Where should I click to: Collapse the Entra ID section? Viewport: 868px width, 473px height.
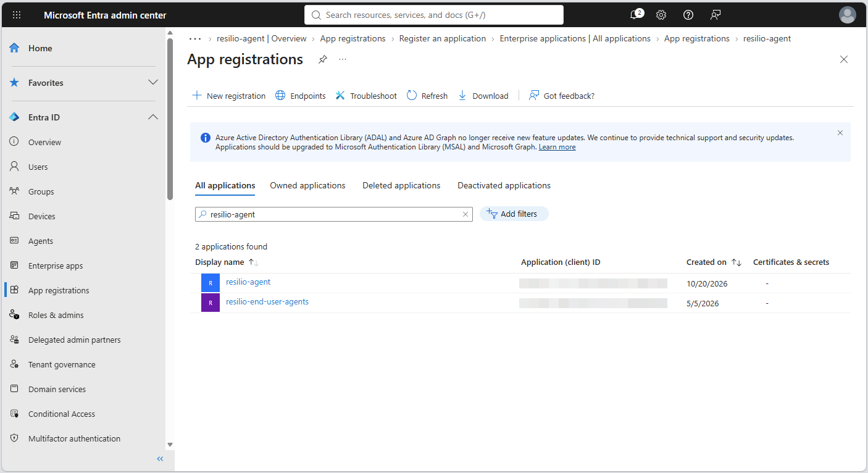pyautogui.click(x=153, y=117)
